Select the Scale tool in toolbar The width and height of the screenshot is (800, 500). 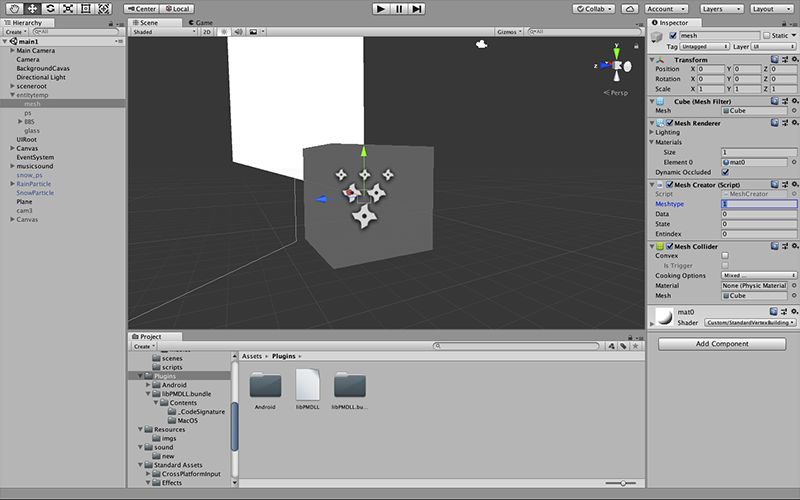(x=68, y=8)
